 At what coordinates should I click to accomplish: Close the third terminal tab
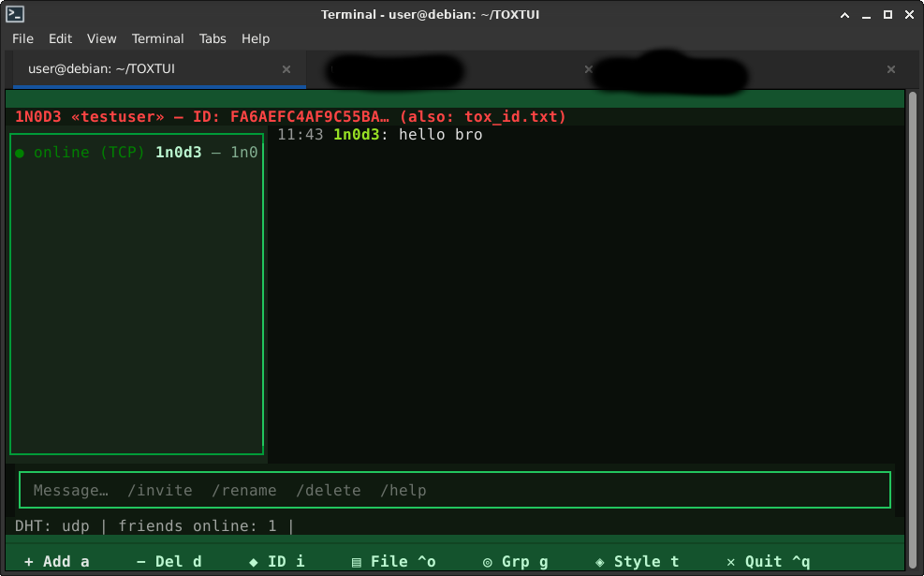[891, 69]
